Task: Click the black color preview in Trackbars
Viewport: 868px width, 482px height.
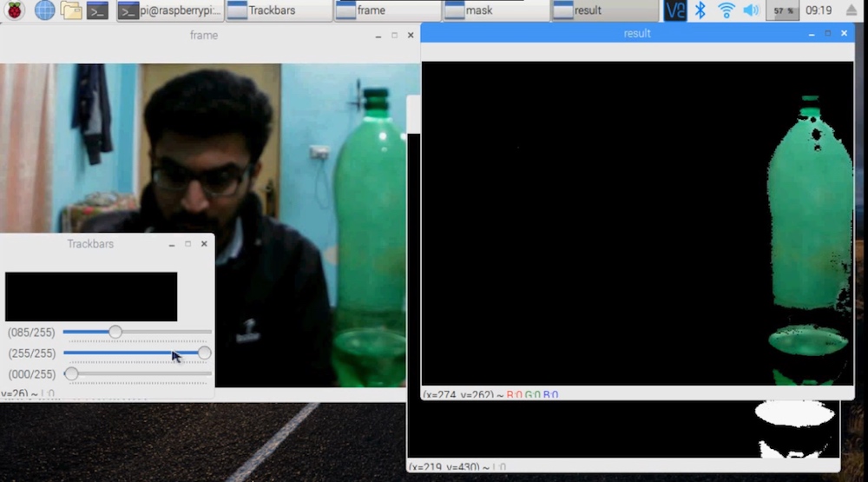Action: point(91,296)
